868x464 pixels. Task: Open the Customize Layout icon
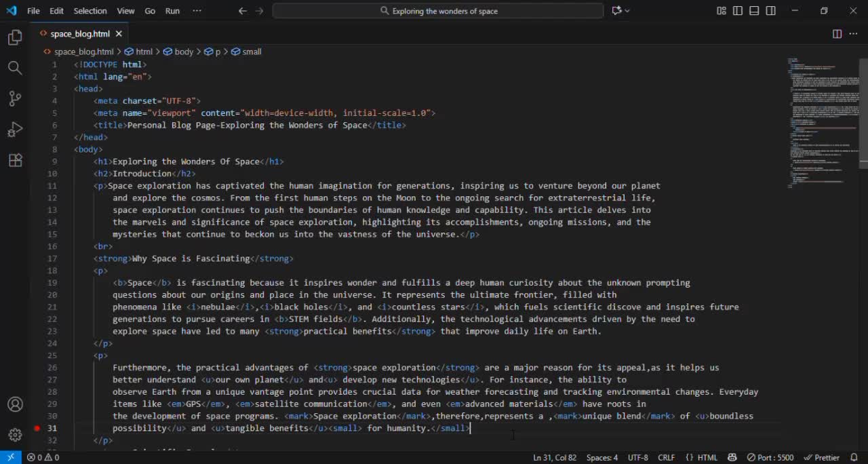coord(722,11)
